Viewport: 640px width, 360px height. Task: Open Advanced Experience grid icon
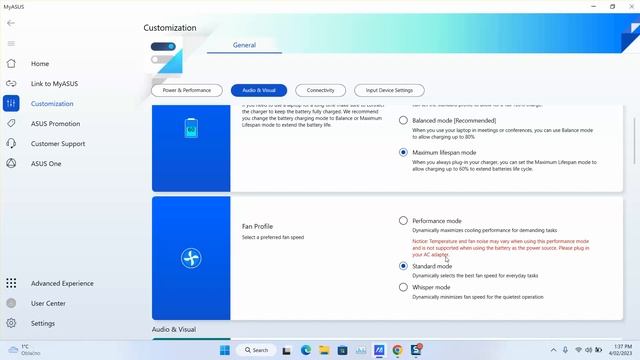11,283
